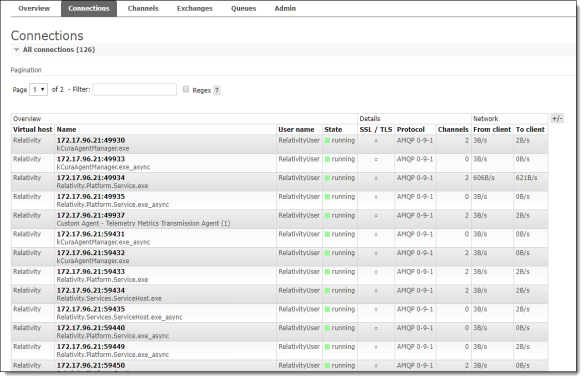Open connection 172.17.96.21:59431

(x=91, y=234)
